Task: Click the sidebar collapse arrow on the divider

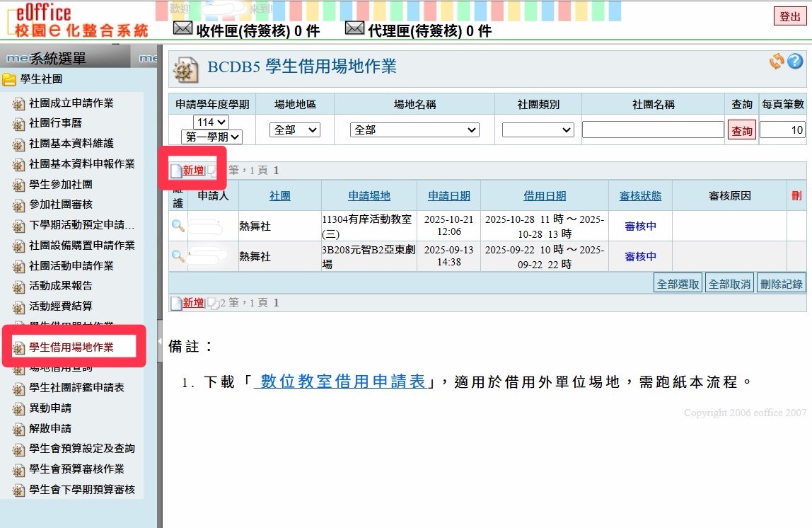Action: (x=160, y=342)
